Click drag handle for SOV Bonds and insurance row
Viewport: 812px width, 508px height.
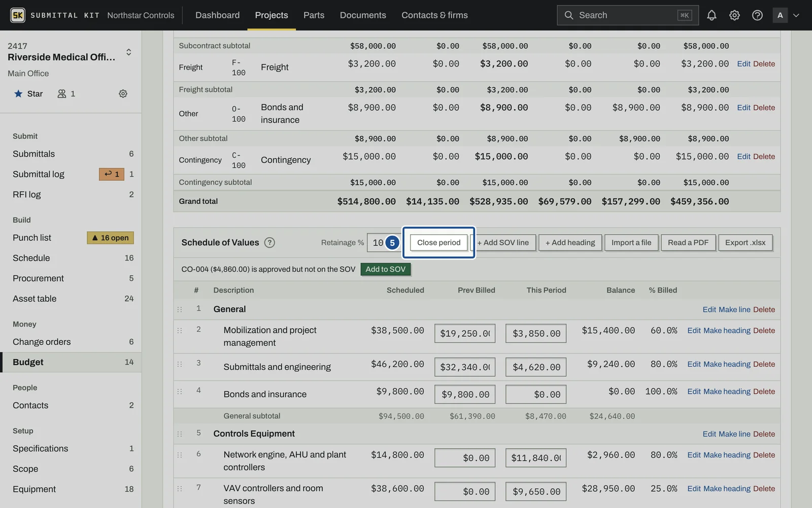click(180, 392)
